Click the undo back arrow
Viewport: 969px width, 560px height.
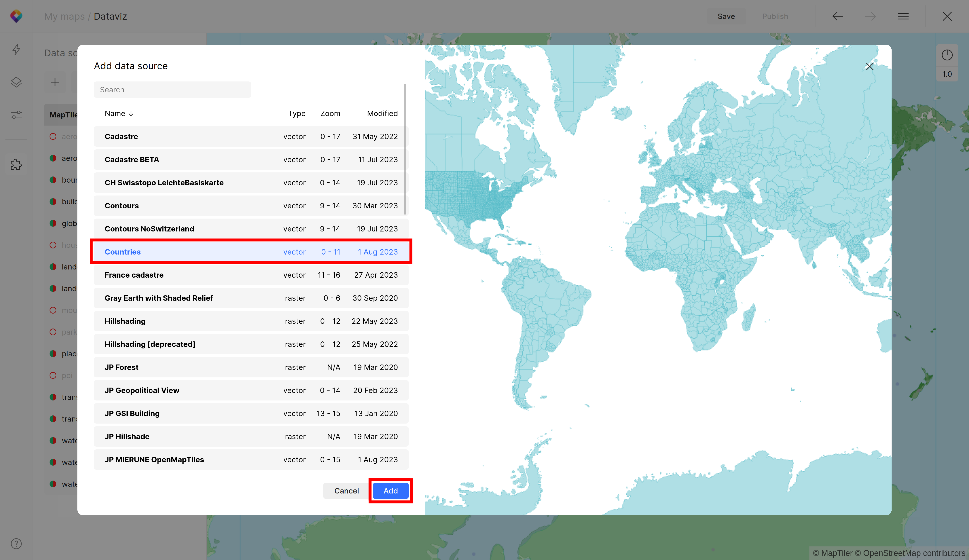[838, 16]
